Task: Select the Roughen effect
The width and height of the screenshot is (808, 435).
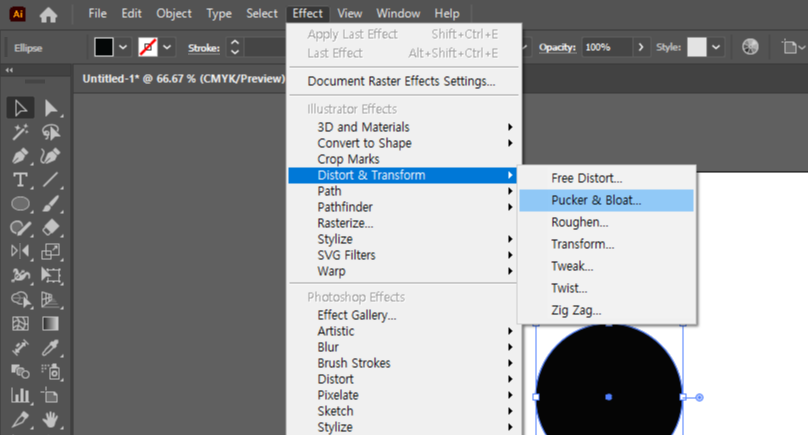Action: 607,222
